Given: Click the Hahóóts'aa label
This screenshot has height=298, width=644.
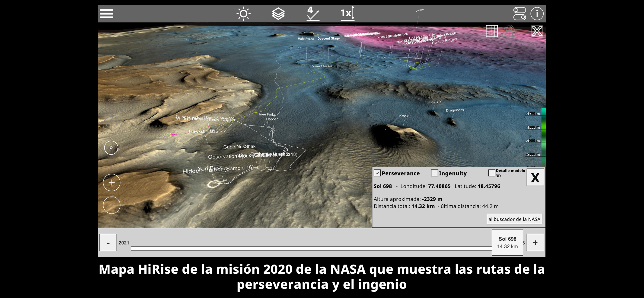Looking at the screenshot, I should (306, 39).
